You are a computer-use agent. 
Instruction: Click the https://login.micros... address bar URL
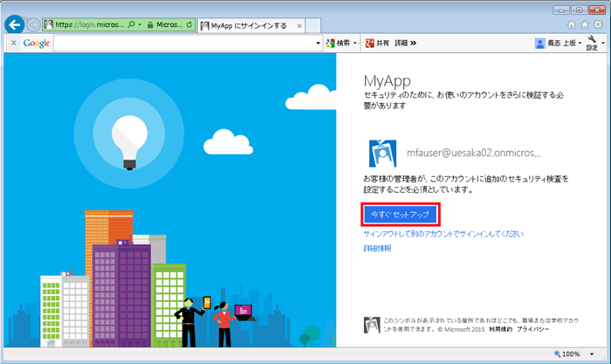point(90,24)
